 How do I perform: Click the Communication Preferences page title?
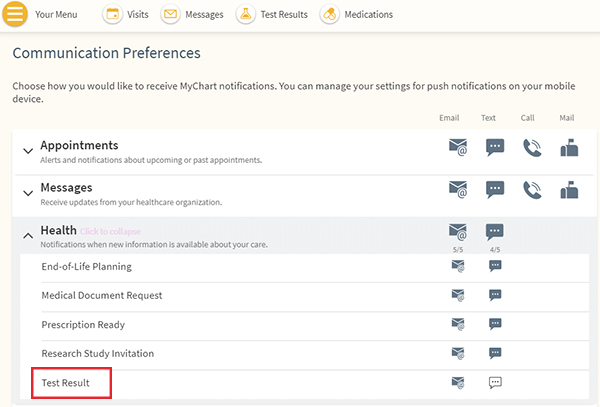106,53
